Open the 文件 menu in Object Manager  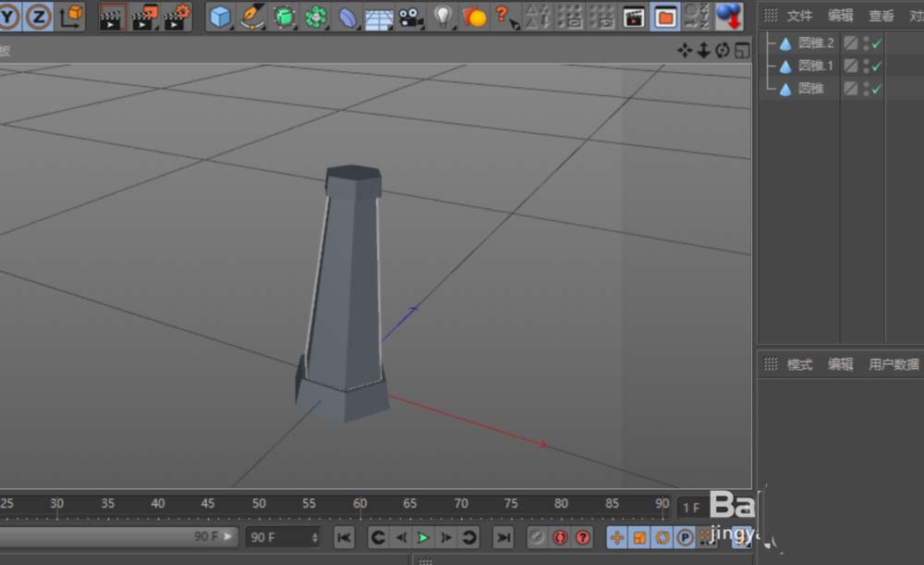pyautogui.click(x=798, y=15)
